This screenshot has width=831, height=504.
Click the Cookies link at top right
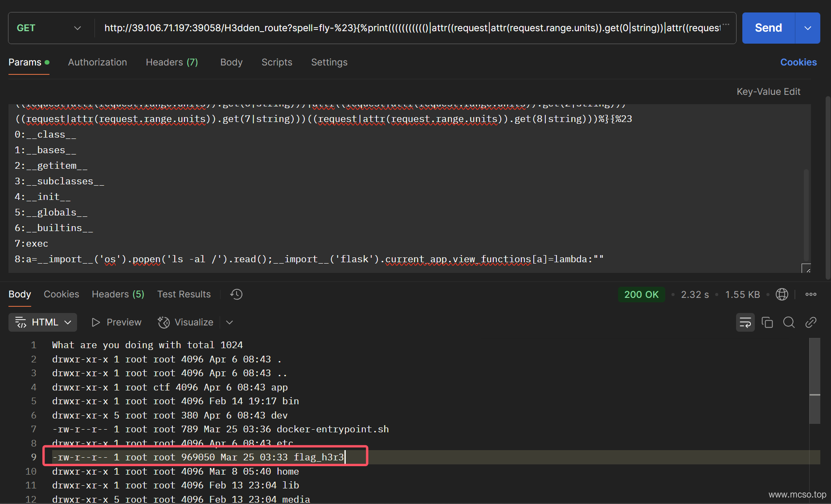tap(798, 62)
